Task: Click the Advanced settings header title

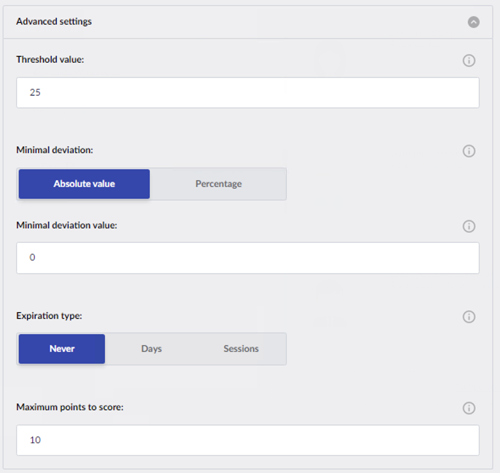Action: pyautogui.click(x=54, y=22)
